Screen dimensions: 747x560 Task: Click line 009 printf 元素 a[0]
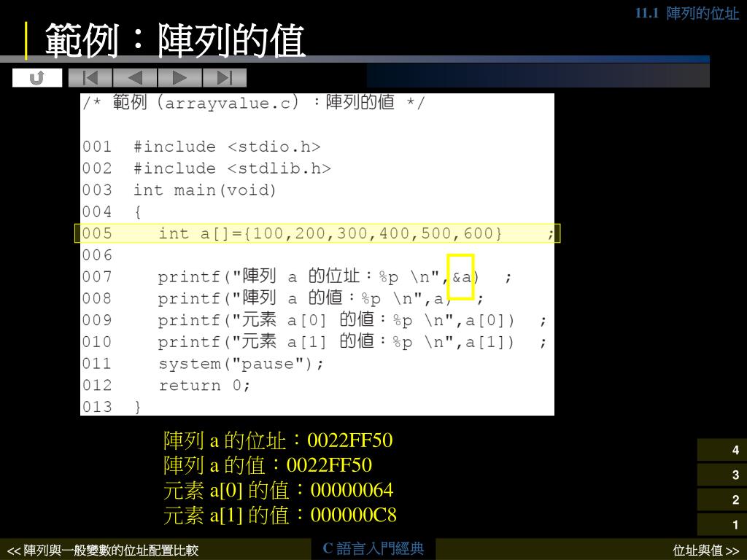coord(314,320)
